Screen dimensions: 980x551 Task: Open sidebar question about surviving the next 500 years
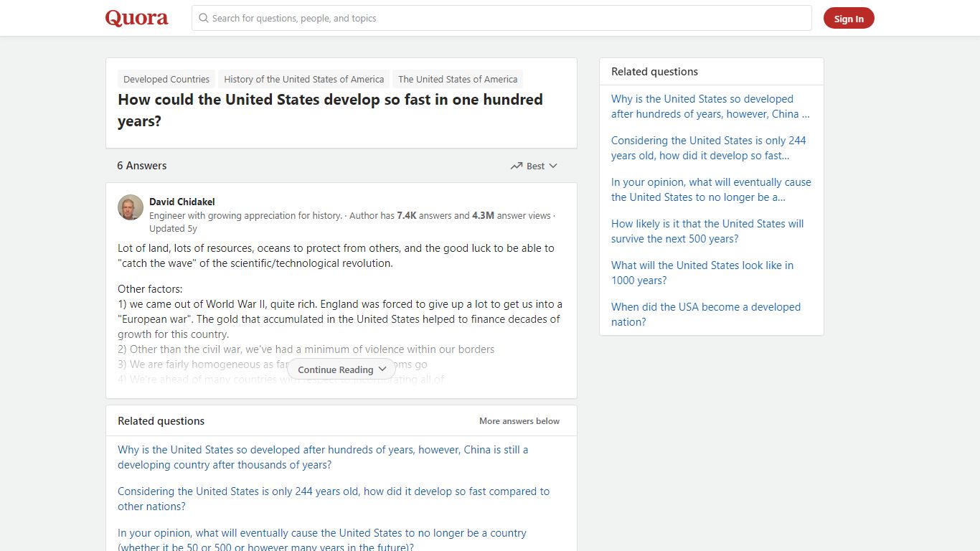coord(707,231)
